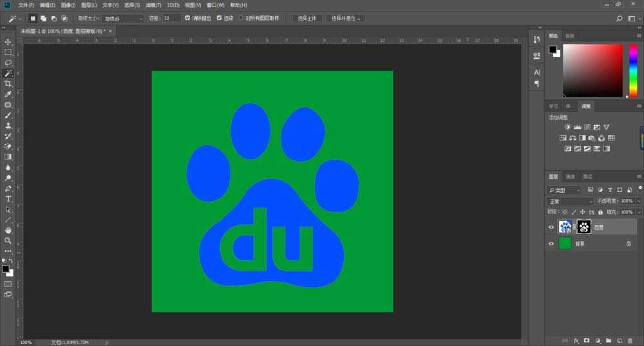Open the 取样大小 sample size dropdown
The image size is (644, 346).
pos(122,19)
